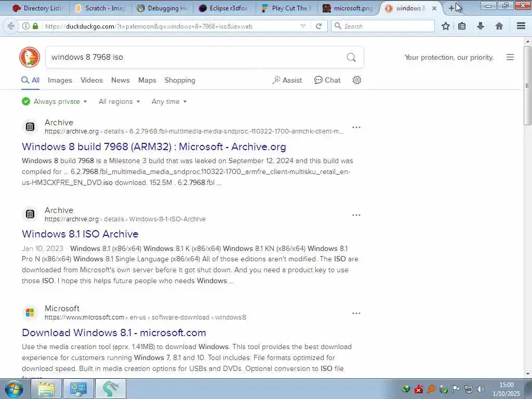This screenshot has width=532, height=399.
Task: Open the dragon icon taskbar app
Action: pyautogui.click(x=111, y=389)
